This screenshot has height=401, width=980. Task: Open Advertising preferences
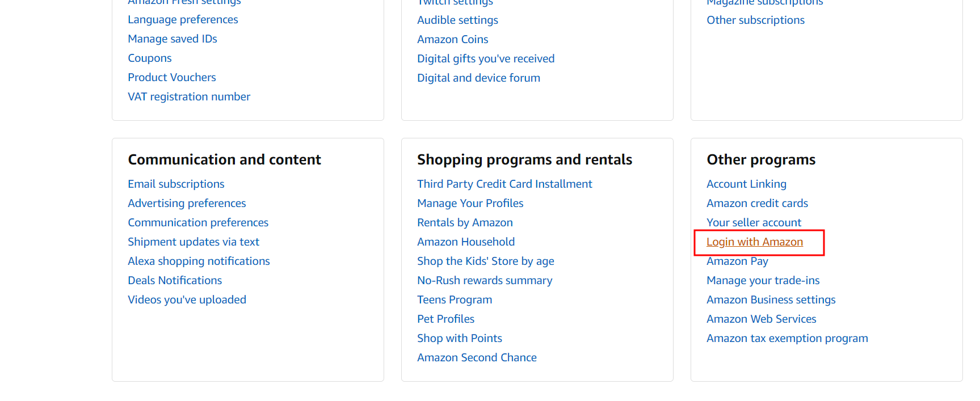point(187,204)
